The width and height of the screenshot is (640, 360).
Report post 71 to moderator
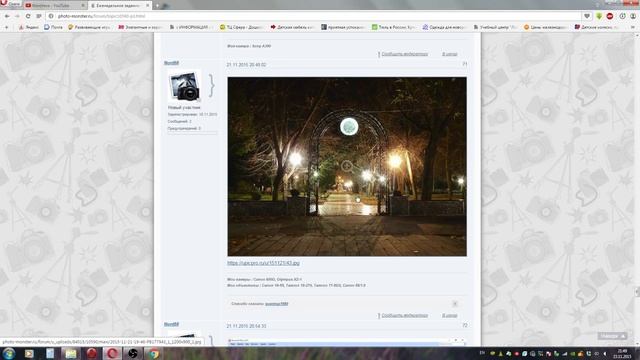(404, 316)
